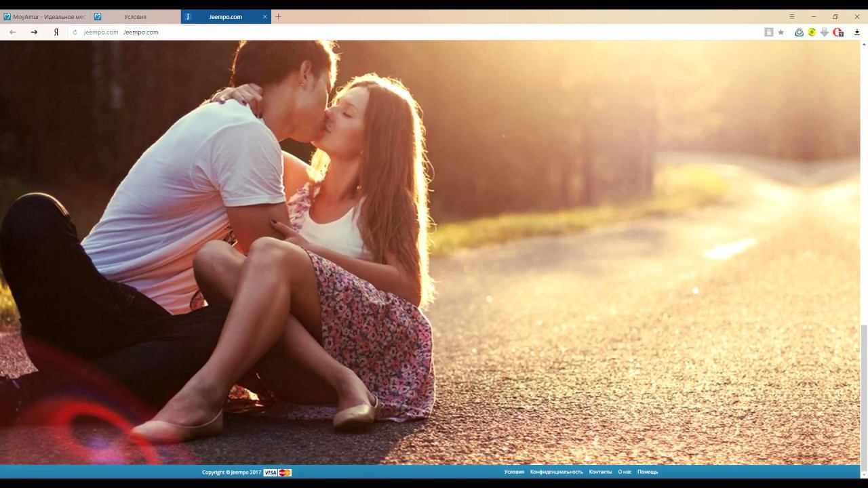Open the Конфиденциальность footer link
The image size is (868, 488).
point(557,472)
